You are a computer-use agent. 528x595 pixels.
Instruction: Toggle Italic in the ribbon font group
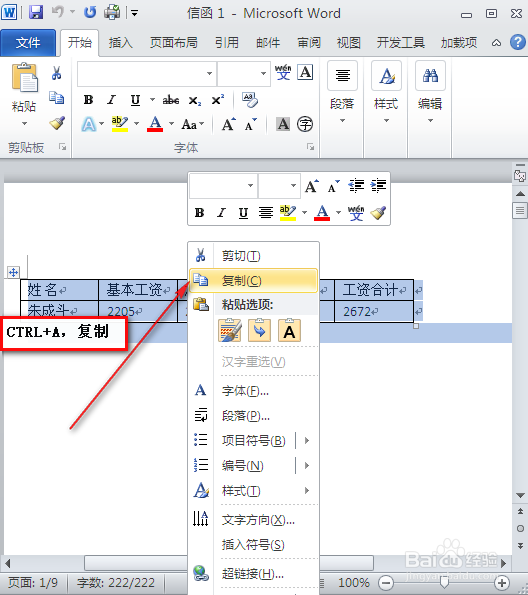click(x=112, y=100)
